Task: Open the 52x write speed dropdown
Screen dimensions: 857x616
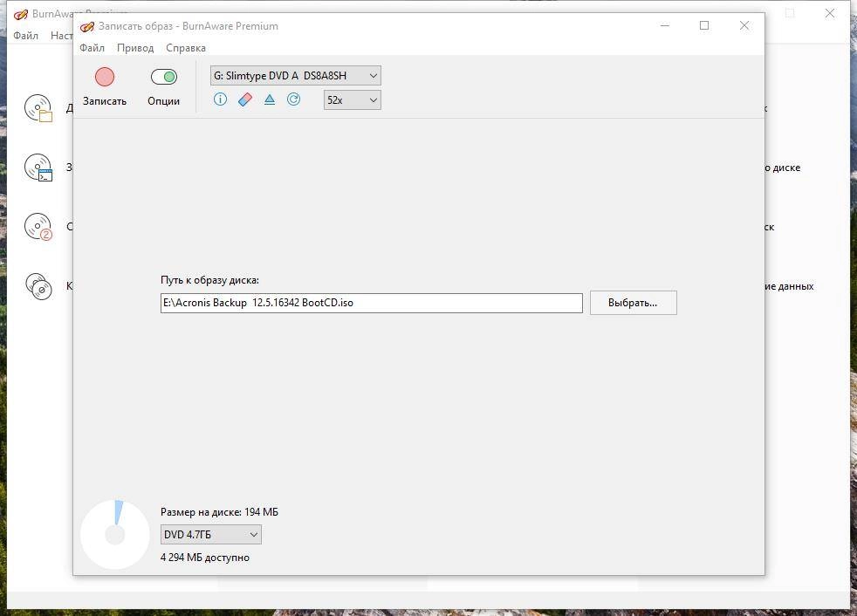Action: click(x=353, y=100)
